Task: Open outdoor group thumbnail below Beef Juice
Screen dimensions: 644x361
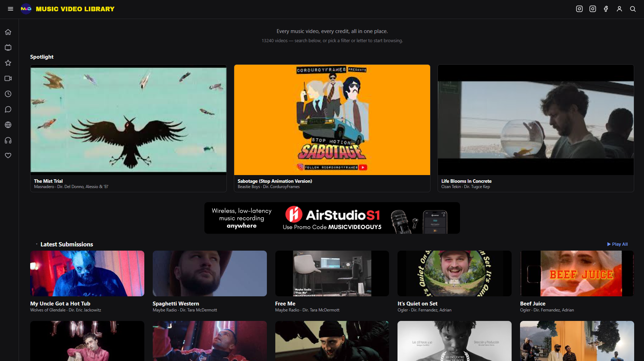Action: point(577,341)
